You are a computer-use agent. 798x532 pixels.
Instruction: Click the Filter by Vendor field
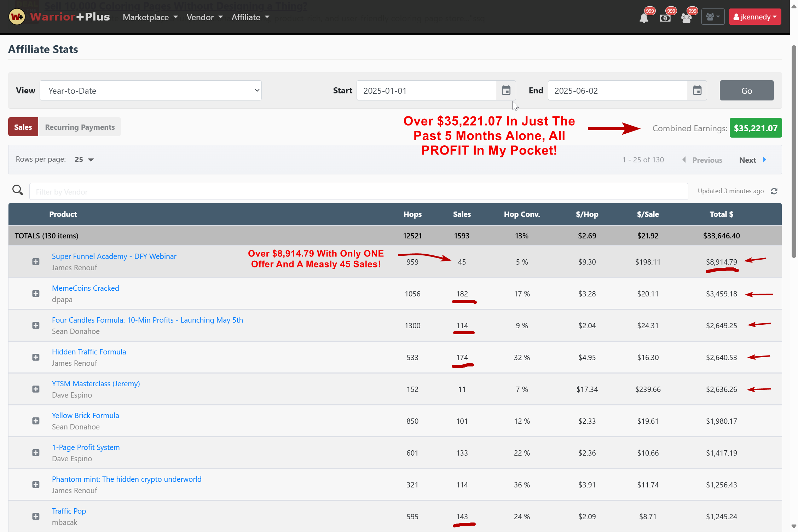pos(358,191)
